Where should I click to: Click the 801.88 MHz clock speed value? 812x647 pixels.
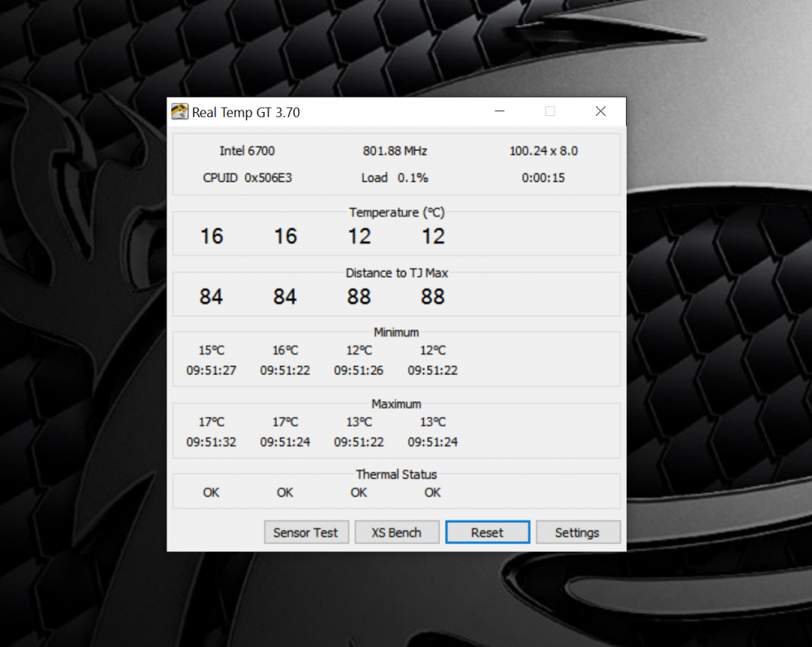[x=395, y=151]
